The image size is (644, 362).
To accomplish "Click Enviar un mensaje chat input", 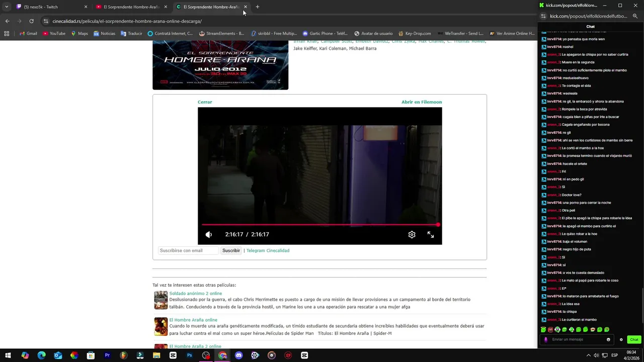I will (x=577, y=339).
